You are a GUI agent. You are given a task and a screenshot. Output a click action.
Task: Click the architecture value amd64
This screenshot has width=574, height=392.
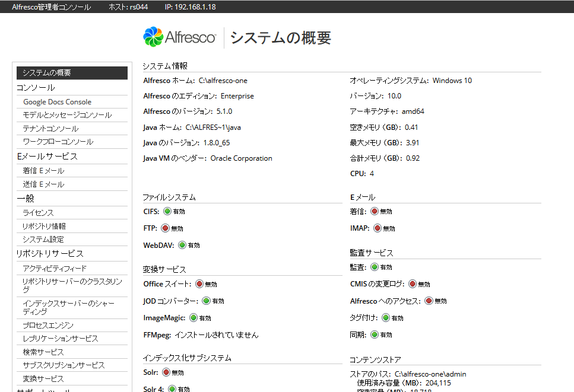(x=413, y=111)
